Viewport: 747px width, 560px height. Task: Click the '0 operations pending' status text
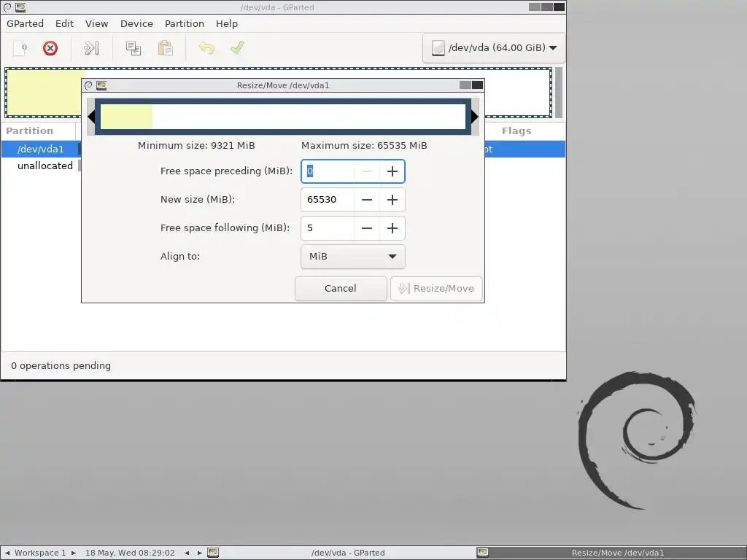(x=61, y=366)
